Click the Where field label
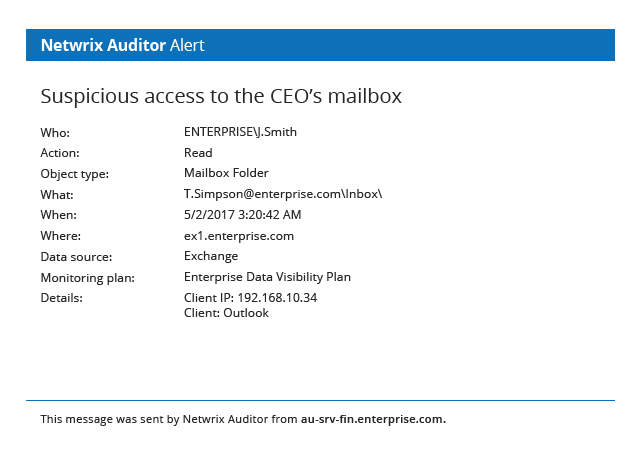 (60, 236)
